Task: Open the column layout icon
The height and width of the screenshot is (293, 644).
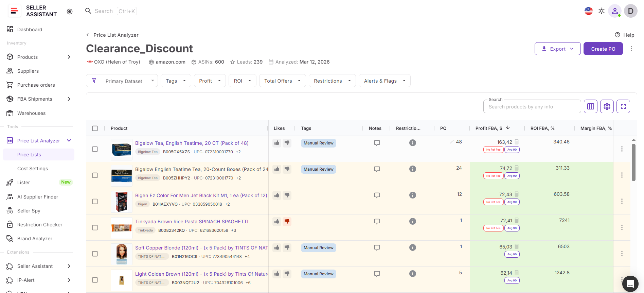Action: 591,106
